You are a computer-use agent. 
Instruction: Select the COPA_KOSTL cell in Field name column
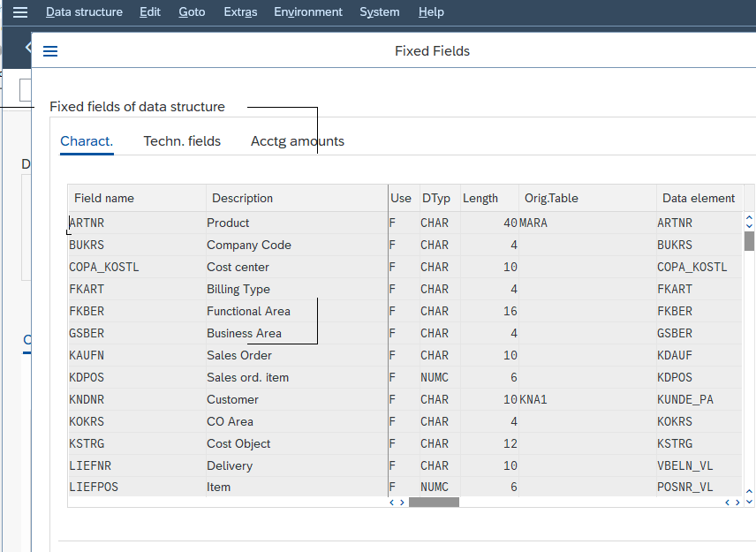(137, 268)
